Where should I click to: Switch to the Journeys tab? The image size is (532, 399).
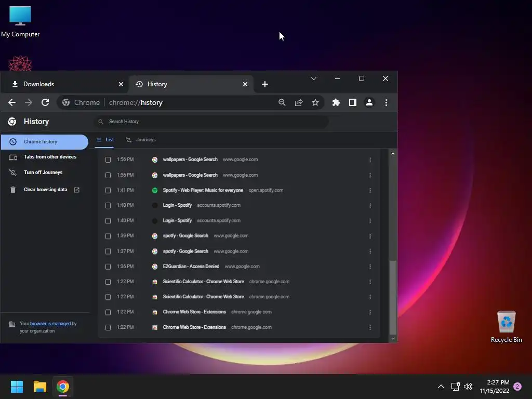140,140
